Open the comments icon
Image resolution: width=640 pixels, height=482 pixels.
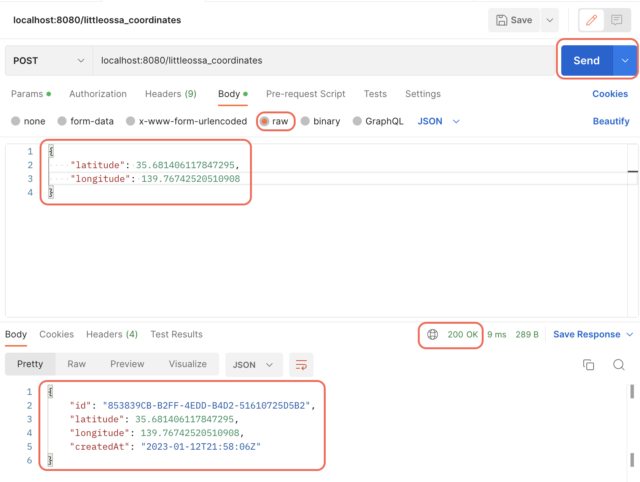point(616,20)
